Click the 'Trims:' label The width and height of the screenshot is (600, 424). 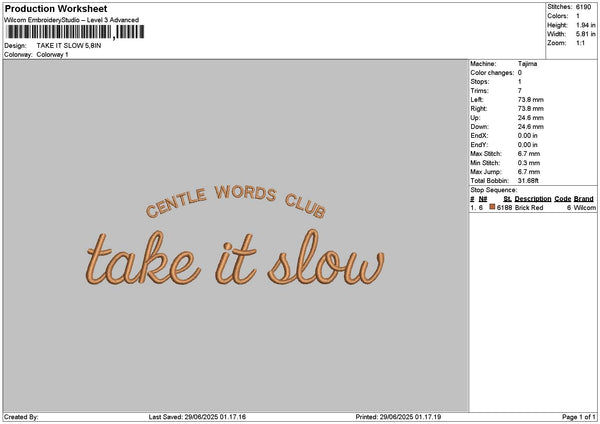point(479,91)
